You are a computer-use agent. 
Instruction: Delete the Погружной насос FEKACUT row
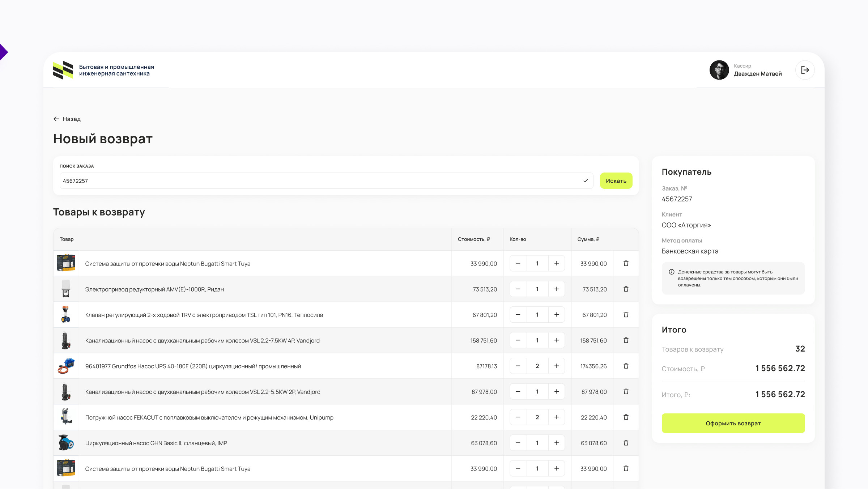pos(626,417)
